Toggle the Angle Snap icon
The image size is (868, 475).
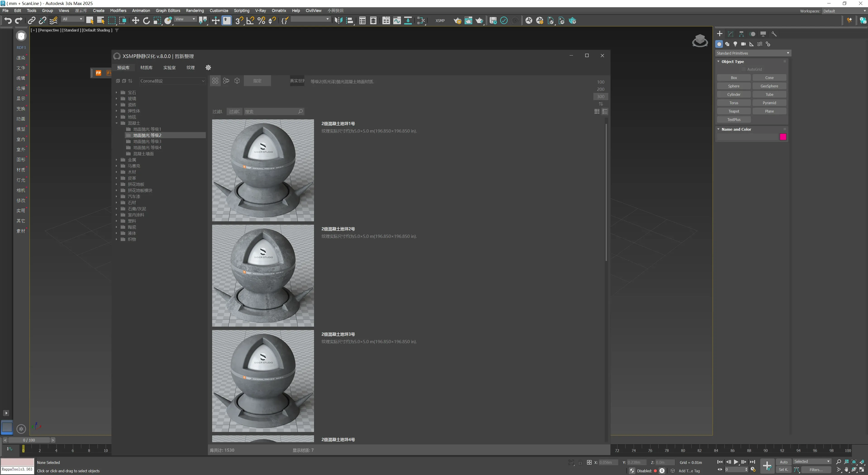(x=250, y=21)
